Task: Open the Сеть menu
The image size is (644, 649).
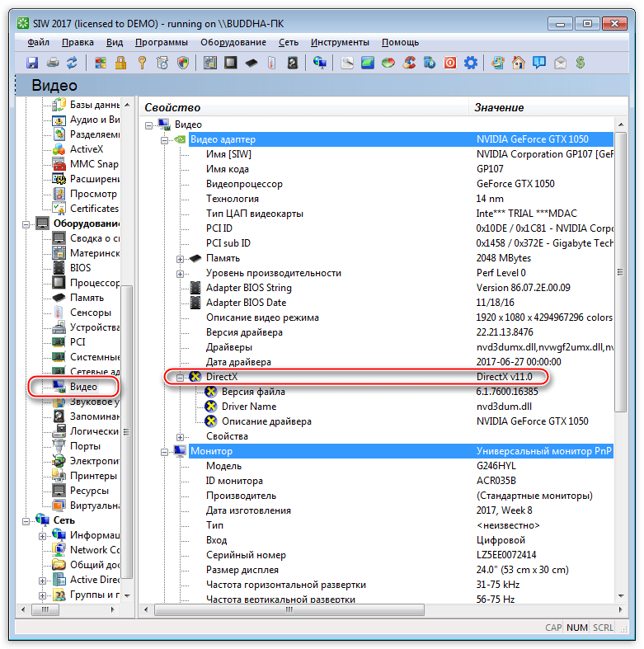Action: (289, 42)
